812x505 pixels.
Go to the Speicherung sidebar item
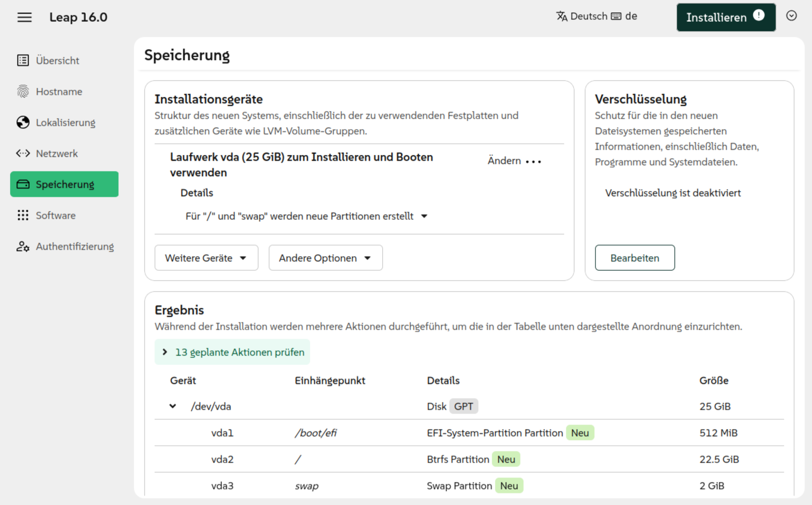(x=64, y=184)
